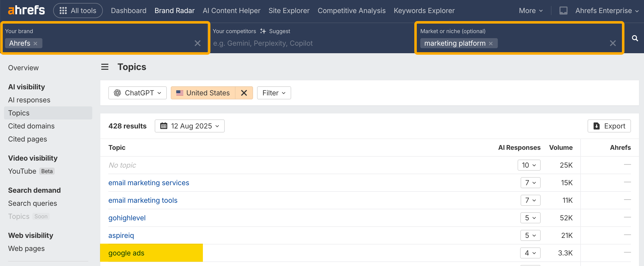Export the topics results
Screen dimensions: 644x266
pyautogui.click(x=609, y=126)
